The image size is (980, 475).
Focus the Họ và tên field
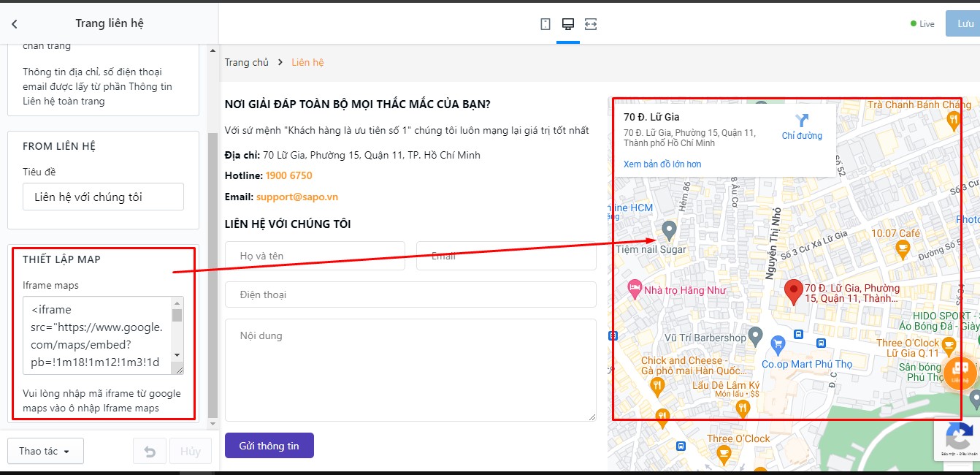tap(315, 256)
